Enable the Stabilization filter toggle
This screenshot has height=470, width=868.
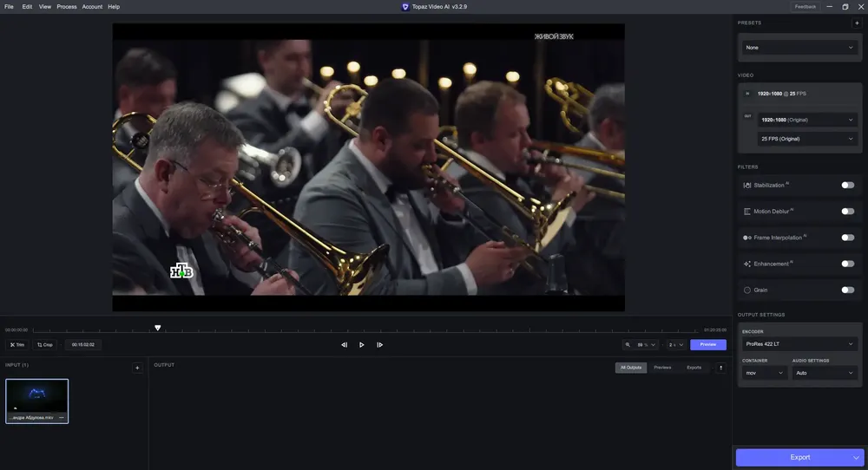click(x=847, y=186)
